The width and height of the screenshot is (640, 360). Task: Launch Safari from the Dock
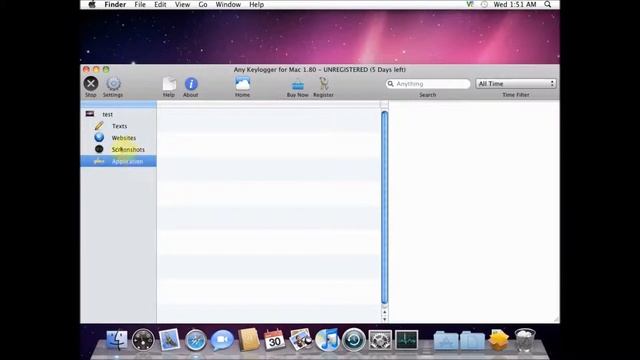[196, 340]
